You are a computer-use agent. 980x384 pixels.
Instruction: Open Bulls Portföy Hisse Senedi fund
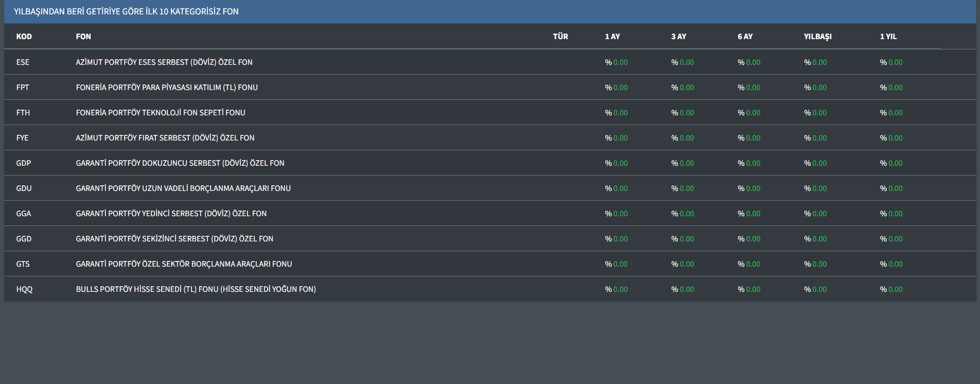pyautogui.click(x=196, y=289)
